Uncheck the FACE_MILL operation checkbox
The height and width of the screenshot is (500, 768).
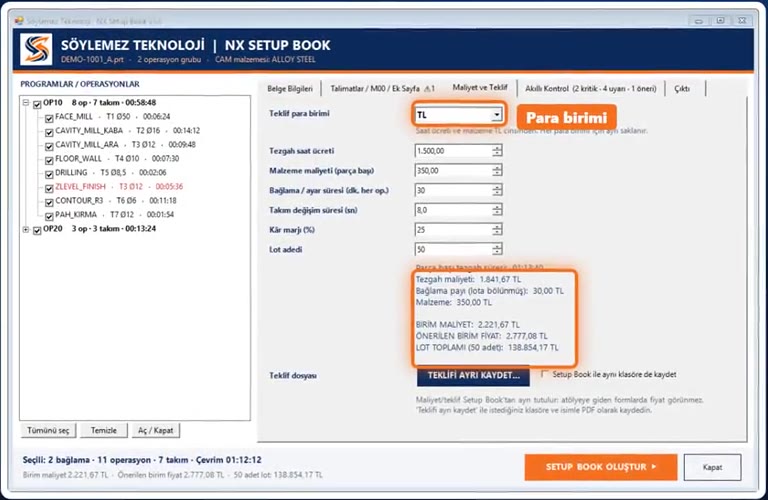[x=49, y=118]
